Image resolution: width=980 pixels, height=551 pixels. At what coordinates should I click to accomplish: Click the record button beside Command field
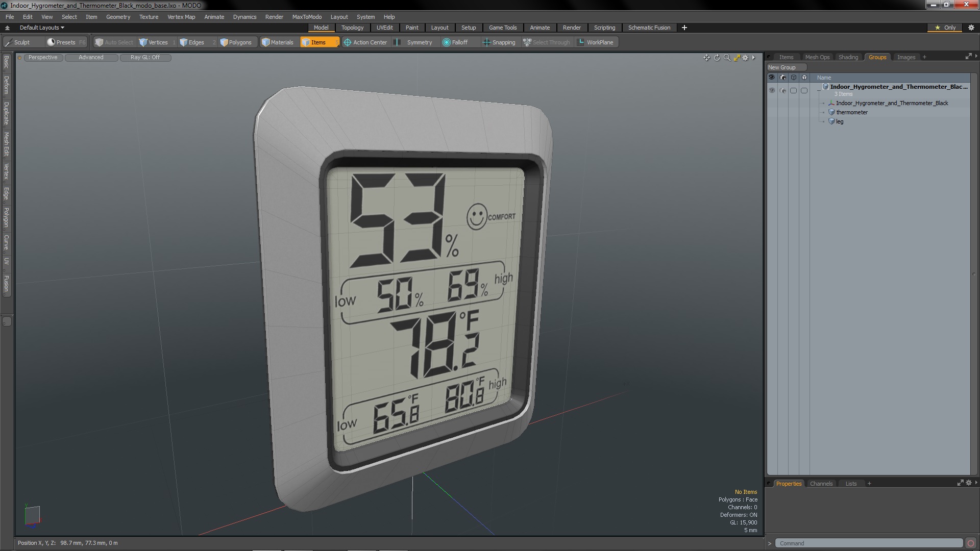click(x=971, y=543)
